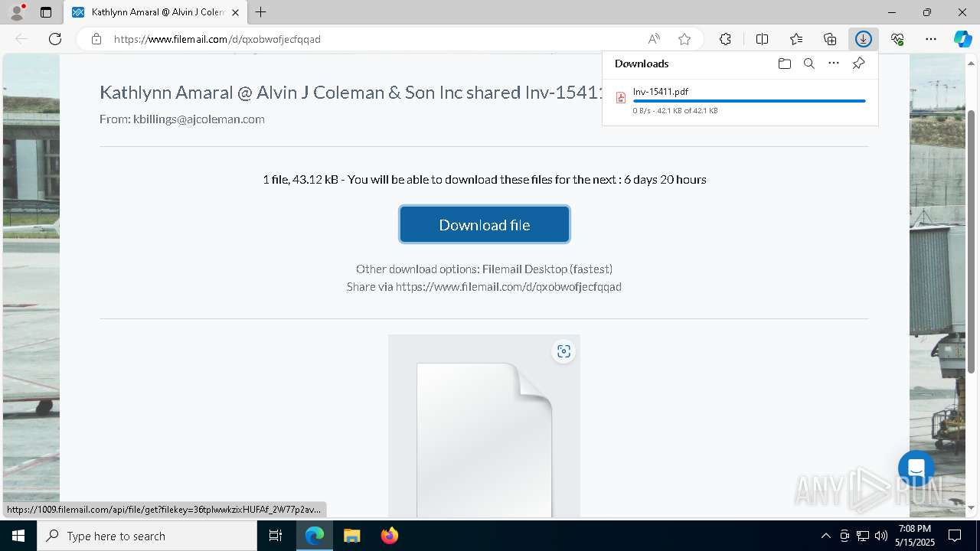Viewport: 980px width, 551px height.
Task: Open the Edge profile icon
Action: [x=17, y=12]
